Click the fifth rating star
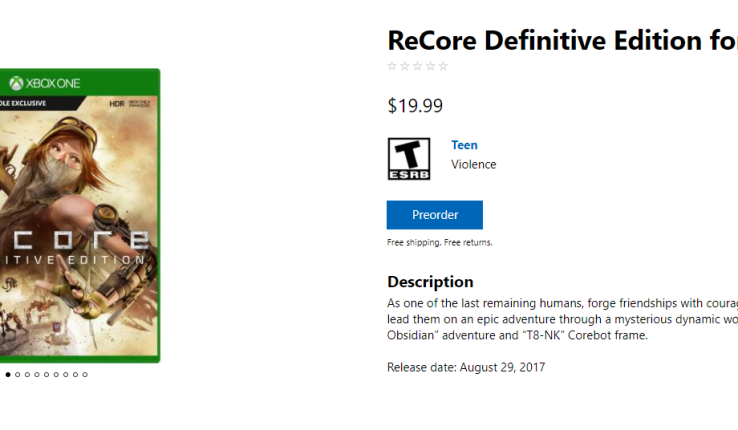Viewport: 738px width, 430px height. point(443,66)
